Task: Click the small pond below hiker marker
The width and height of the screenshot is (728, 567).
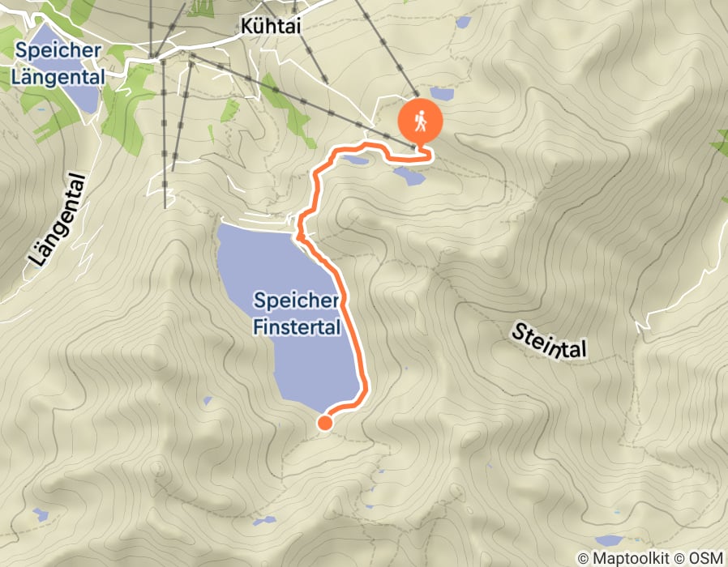Action: click(x=409, y=177)
